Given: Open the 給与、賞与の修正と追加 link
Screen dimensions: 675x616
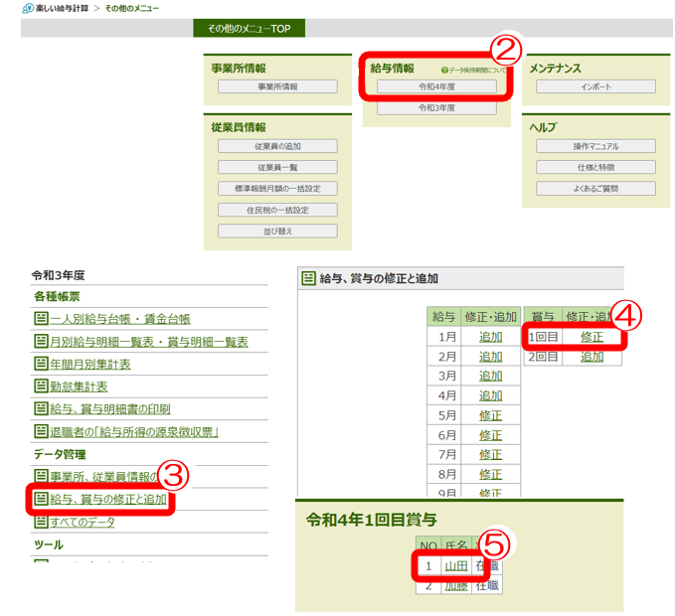Looking at the screenshot, I should click(x=108, y=499).
